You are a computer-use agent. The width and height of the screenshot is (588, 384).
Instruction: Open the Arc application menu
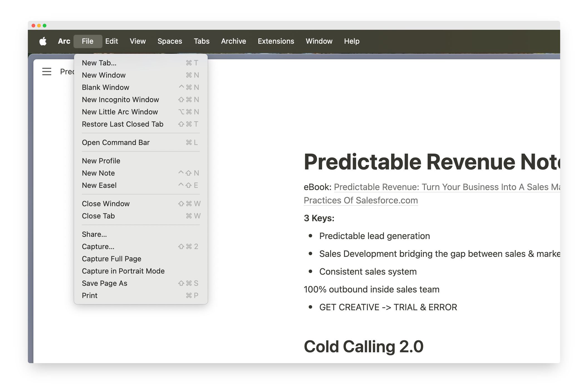click(64, 41)
